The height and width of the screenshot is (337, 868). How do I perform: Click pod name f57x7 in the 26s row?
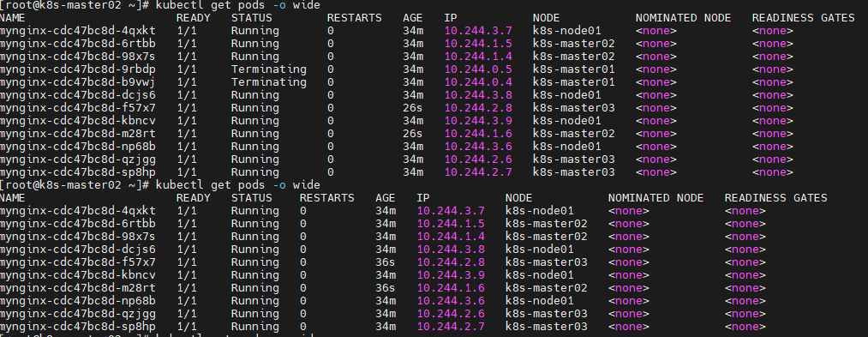(x=77, y=107)
